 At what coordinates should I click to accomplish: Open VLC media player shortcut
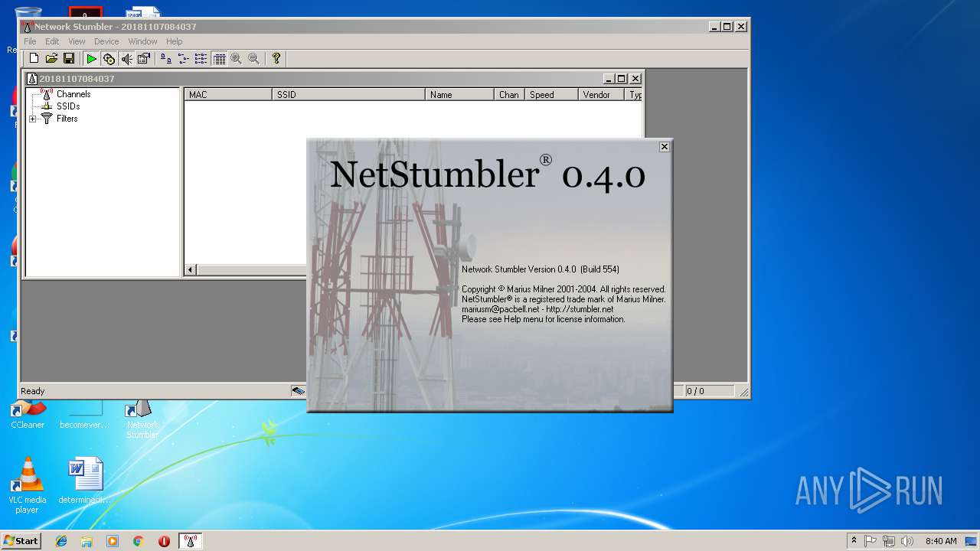(28, 485)
